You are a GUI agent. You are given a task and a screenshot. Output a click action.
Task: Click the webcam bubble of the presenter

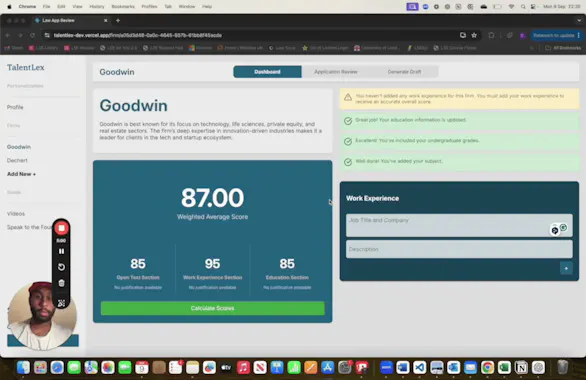(x=42, y=316)
